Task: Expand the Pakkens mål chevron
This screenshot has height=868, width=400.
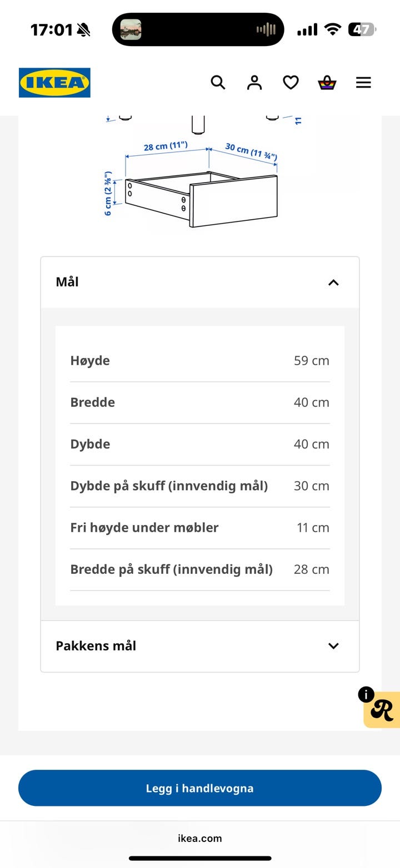Action: coord(333,646)
